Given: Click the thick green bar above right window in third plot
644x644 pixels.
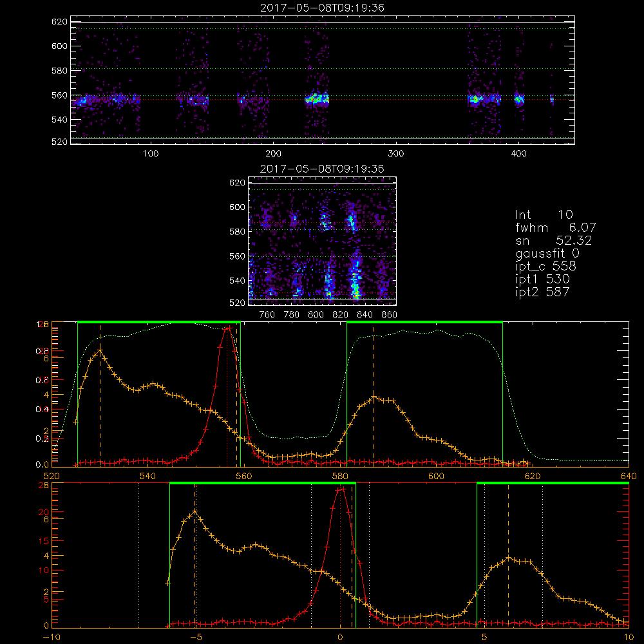Looking at the screenshot, I should 424,322.
